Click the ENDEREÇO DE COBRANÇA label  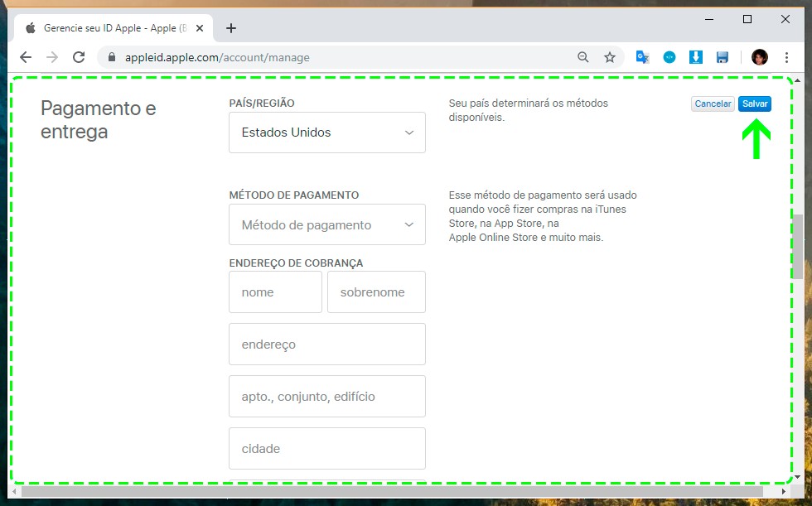coord(296,263)
